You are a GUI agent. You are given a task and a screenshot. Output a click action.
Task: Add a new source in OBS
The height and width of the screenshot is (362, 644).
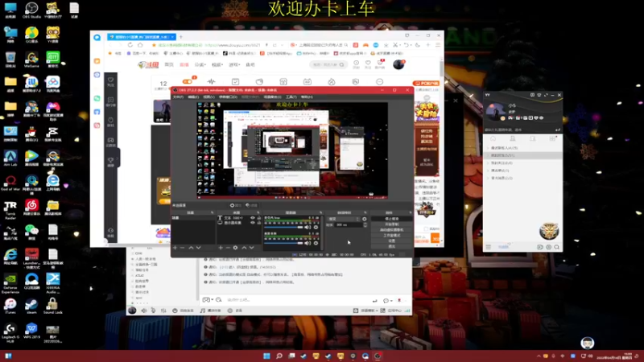coord(221,248)
